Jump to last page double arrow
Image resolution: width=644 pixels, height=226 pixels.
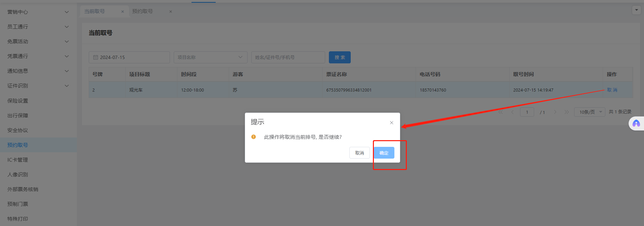(567, 112)
